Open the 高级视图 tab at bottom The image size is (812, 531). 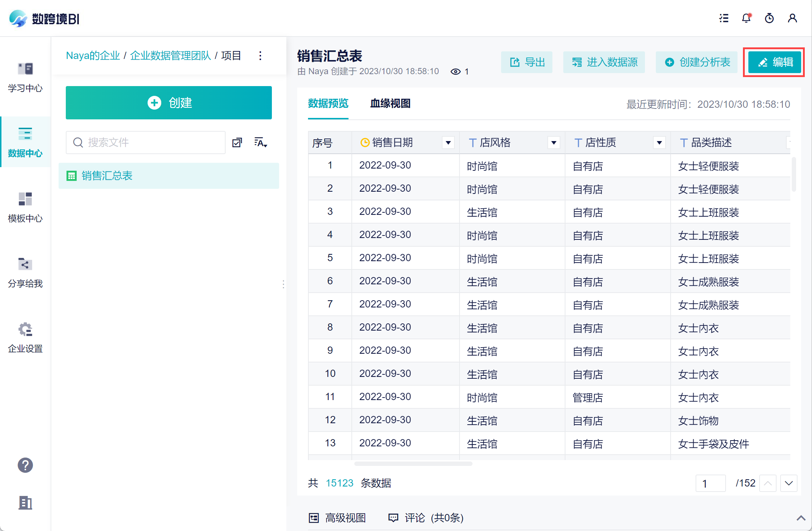point(337,518)
